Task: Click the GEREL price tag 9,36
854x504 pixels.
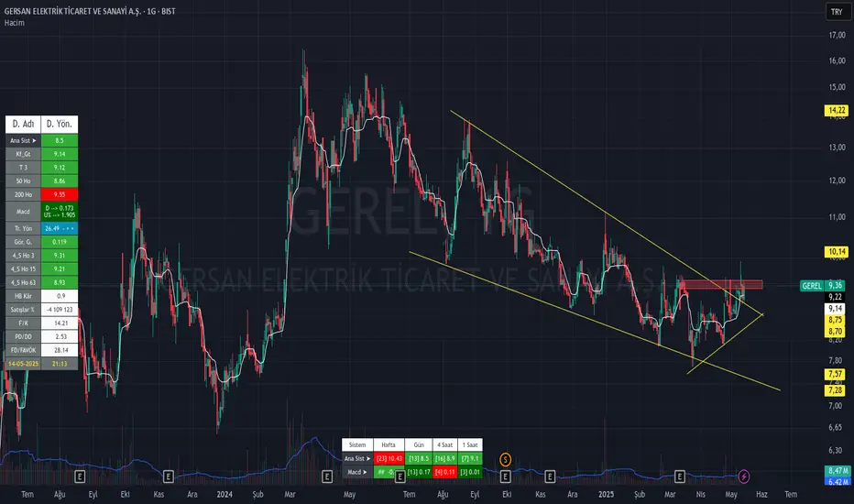Action: tap(823, 286)
